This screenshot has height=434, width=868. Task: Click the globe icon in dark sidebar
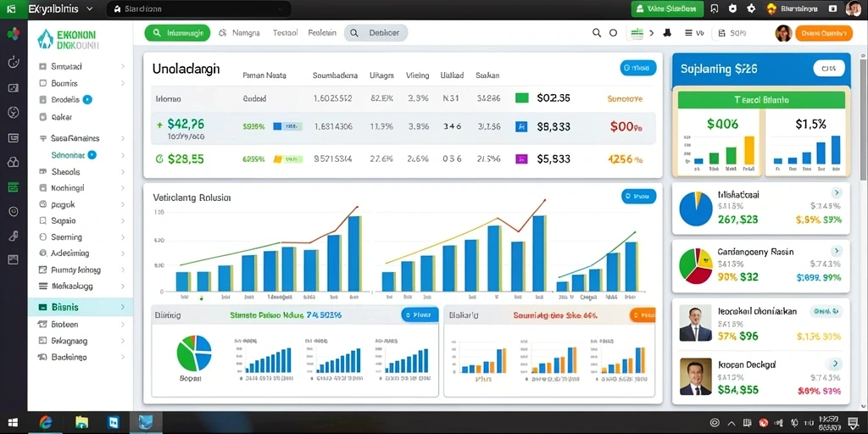coord(14,113)
